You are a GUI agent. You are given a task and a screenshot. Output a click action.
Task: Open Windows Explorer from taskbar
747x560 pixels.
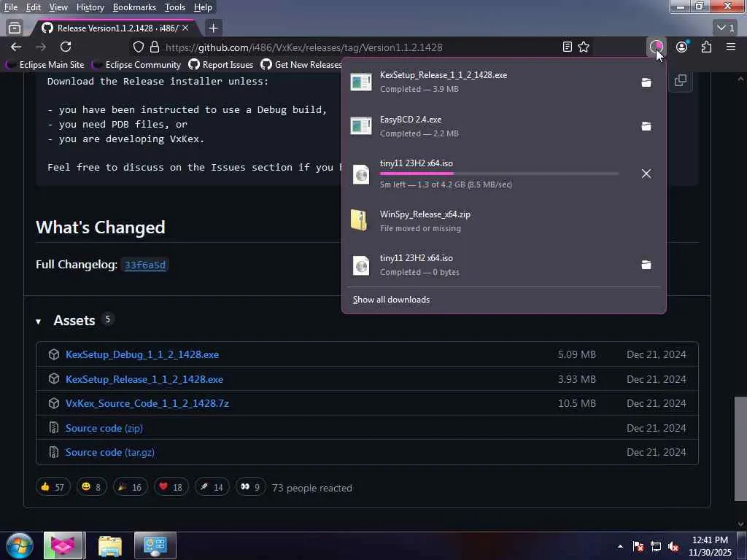110,545
